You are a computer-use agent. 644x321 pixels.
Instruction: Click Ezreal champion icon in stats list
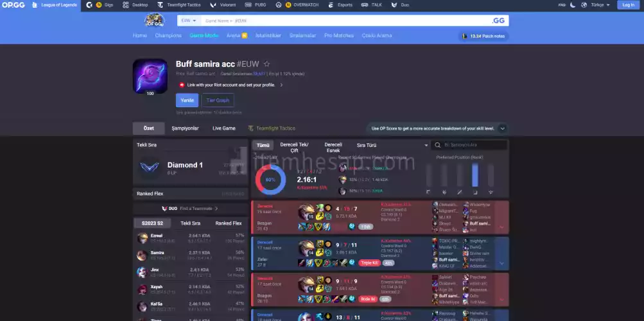143,238
